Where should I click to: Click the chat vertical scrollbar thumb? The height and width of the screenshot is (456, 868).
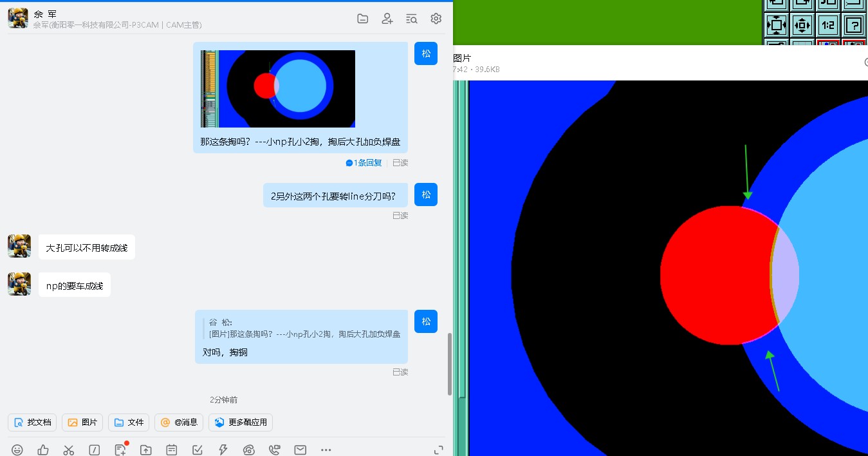[x=449, y=364]
